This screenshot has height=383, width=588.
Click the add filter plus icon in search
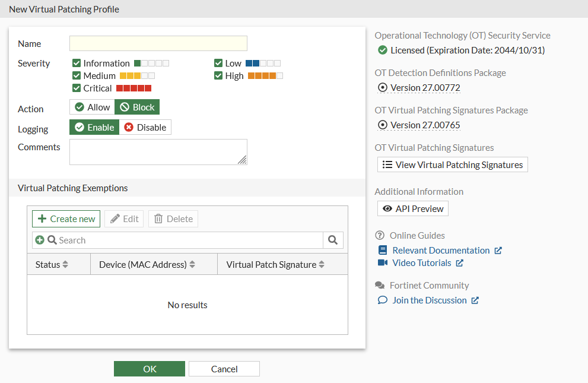pos(40,240)
